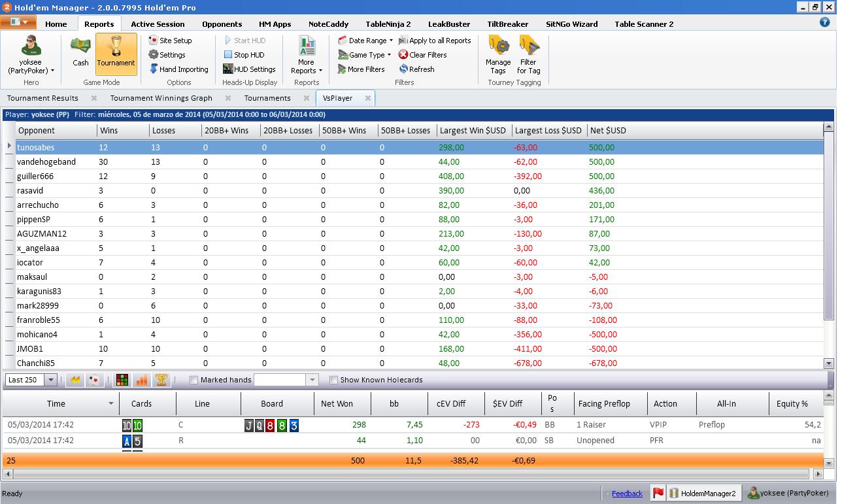Open Settings in Options group
This screenshot has height=504, width=857.
coord(167,55)
